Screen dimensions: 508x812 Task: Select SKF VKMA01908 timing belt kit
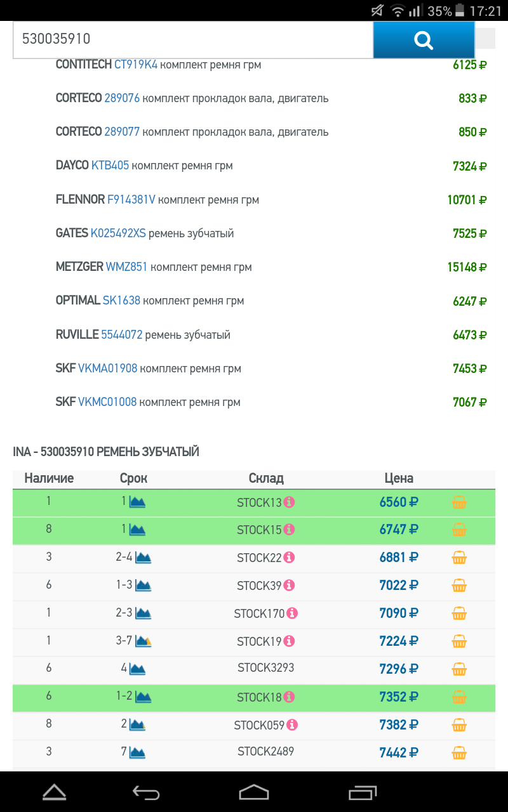point(107,369)
